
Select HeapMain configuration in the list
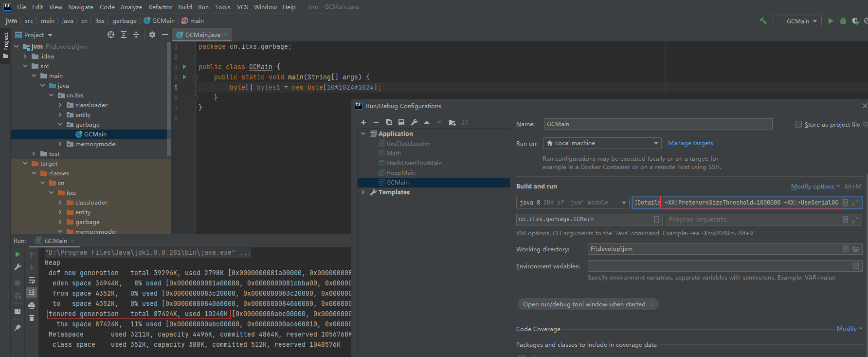tap(400, 173)
